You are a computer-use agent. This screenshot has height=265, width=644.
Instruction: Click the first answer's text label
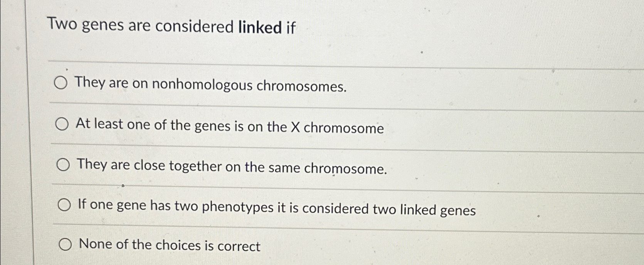click(x=211, y=86)
